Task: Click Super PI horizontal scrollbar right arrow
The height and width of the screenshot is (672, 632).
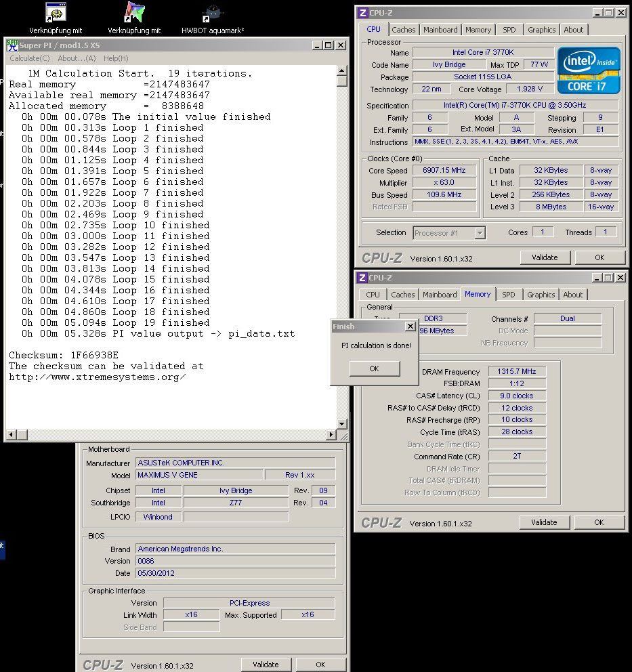Action: (331, 435)
